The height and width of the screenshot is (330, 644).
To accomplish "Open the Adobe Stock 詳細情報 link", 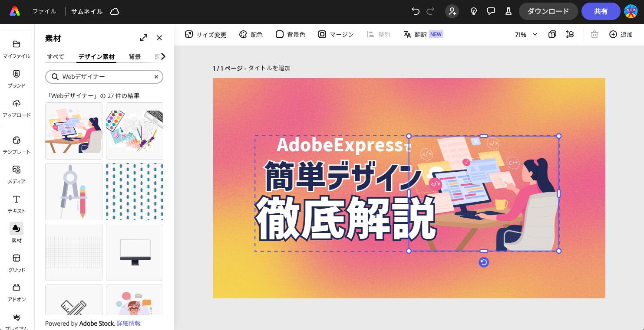I will point(129,323).
